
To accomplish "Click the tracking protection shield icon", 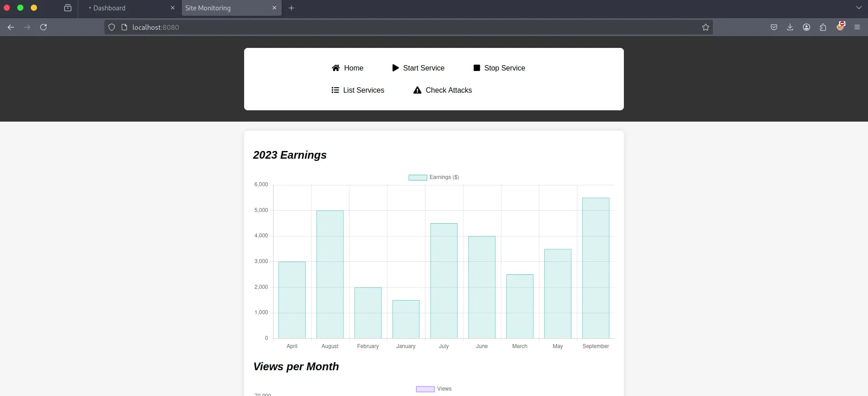I will tap(112, 27).
